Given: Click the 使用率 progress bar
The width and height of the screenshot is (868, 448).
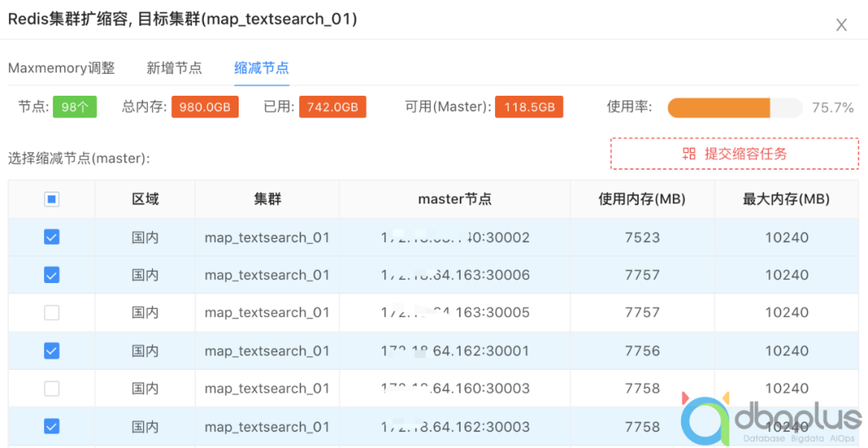Looking at the screenshot, I should click(735, 108).
